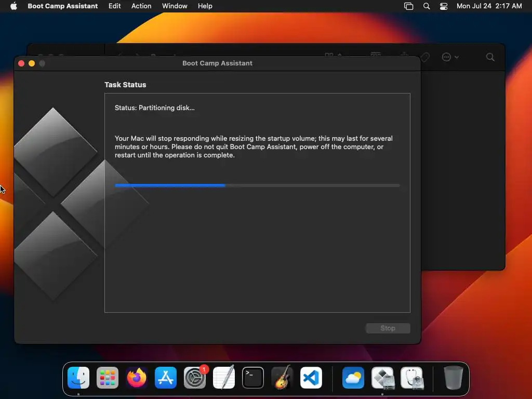Open Spotlight search in menu bar
This screenshot has width=532, height=399.
pos(427,6)
